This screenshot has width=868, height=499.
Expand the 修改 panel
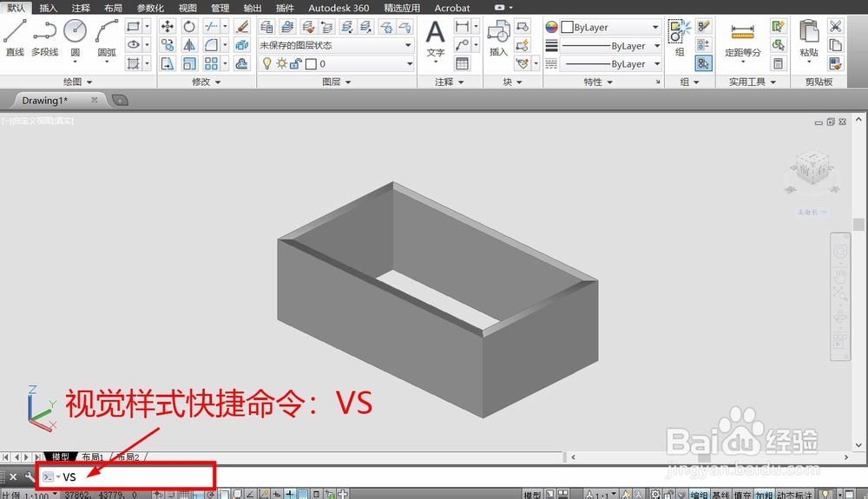[207, 82]
